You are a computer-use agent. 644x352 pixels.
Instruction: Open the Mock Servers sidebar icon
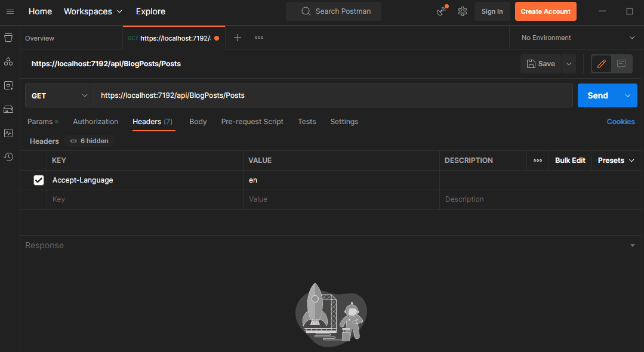point(8,109)
